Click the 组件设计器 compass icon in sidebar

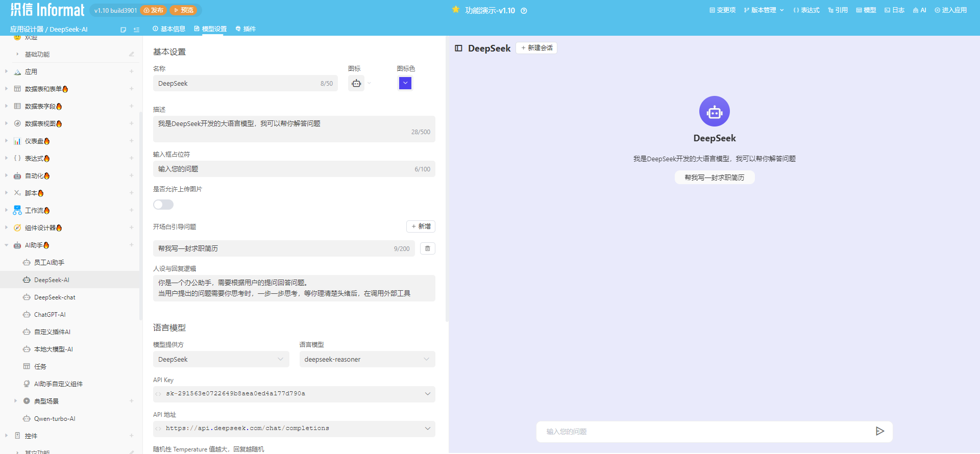tap(17, 228)
